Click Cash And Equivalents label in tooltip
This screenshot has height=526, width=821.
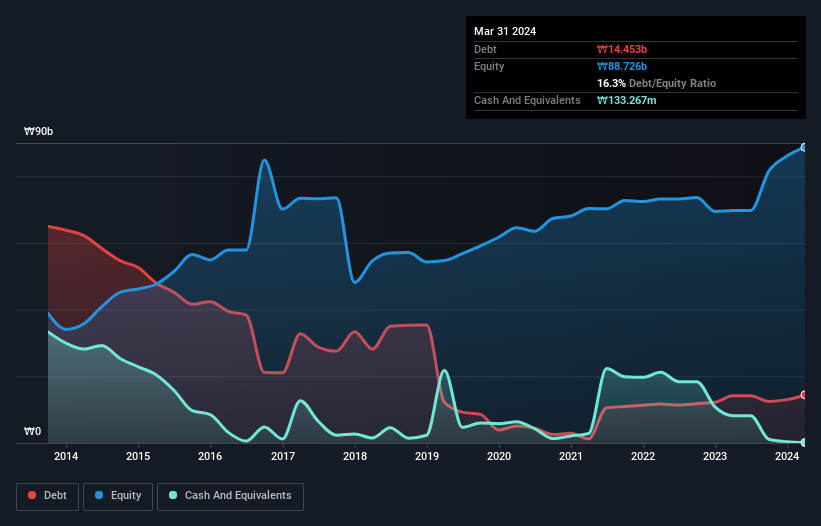527,100
